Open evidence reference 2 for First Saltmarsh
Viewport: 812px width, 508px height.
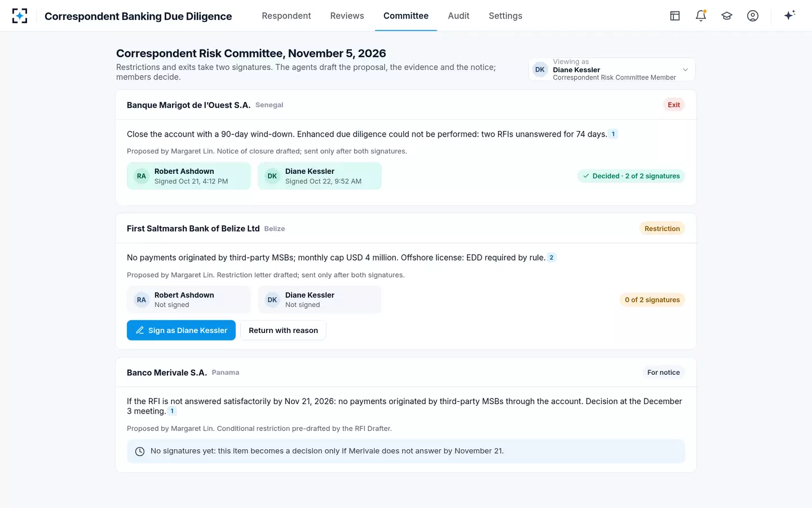point(551,257)
